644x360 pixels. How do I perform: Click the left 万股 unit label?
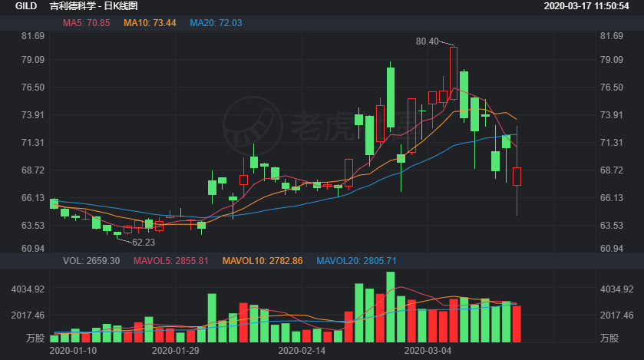[35, 339]
